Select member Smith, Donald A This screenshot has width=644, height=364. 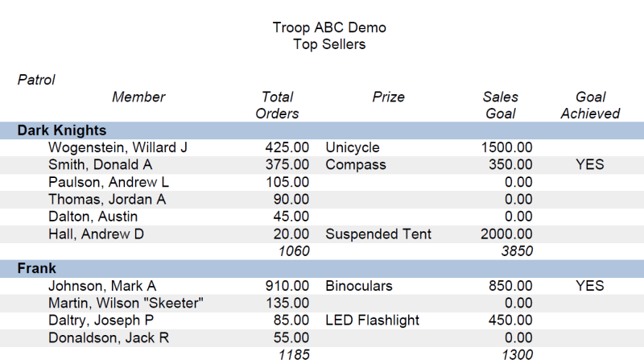pos(100,165)
